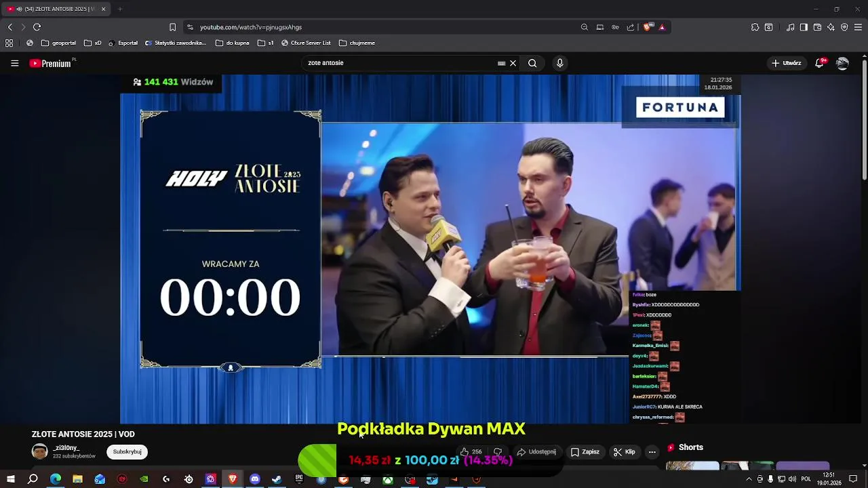Open YouTube notifications bell
The width and height of the screenshot is (868, 488).
tap(821, 62)
